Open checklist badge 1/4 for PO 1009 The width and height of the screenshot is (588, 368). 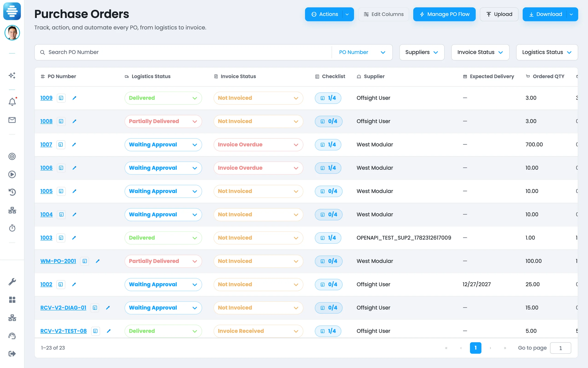click(328, 98)
